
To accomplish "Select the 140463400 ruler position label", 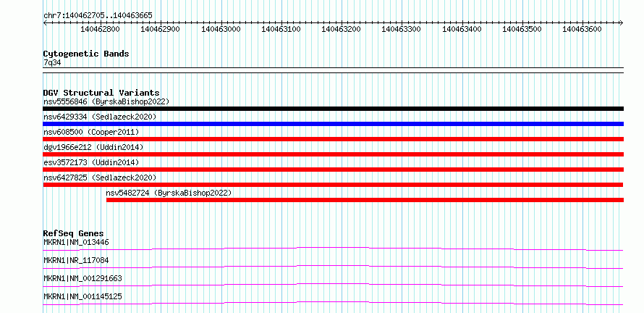I will point(462,29).
